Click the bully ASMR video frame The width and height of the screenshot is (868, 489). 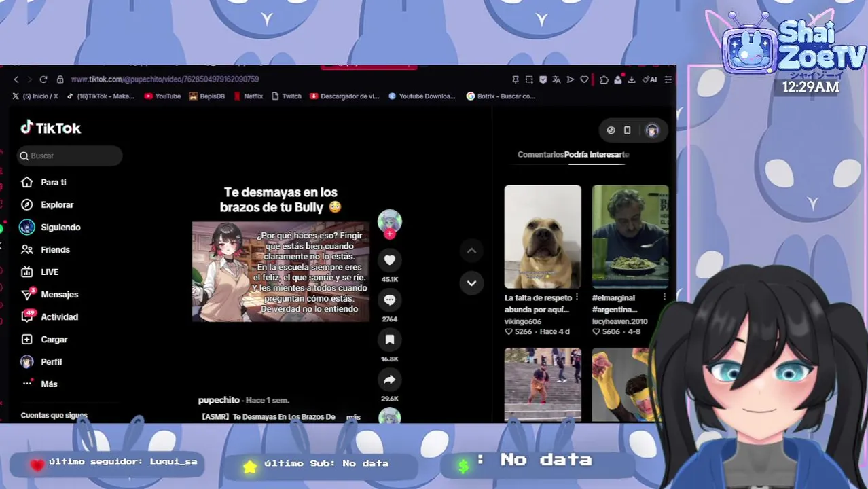(281, 272)
